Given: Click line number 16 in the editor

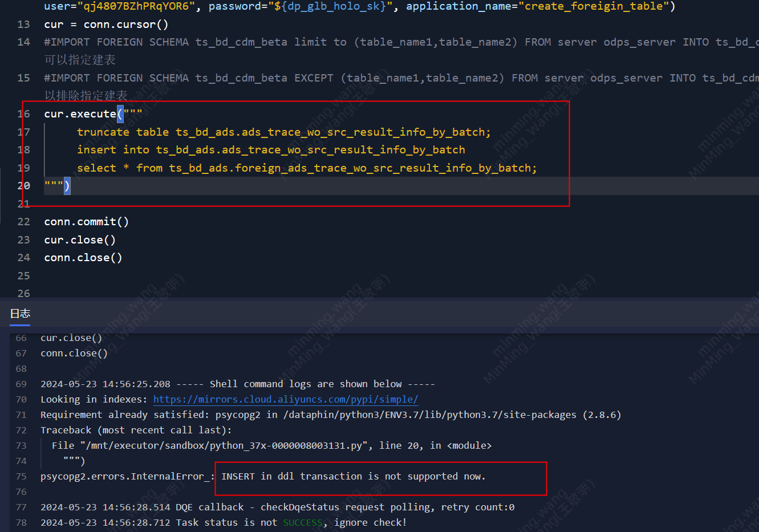Looking at the screenshot, I should click(x=23, y=114).
